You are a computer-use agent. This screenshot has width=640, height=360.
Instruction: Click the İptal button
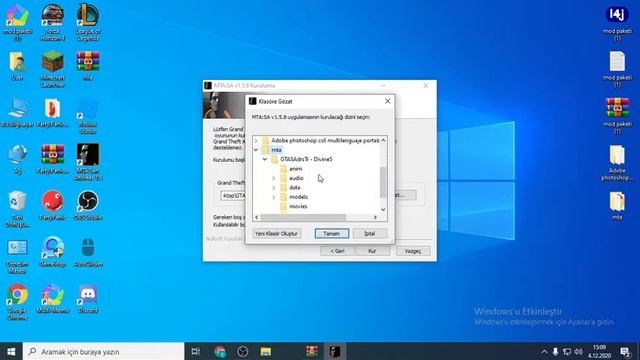370,233
